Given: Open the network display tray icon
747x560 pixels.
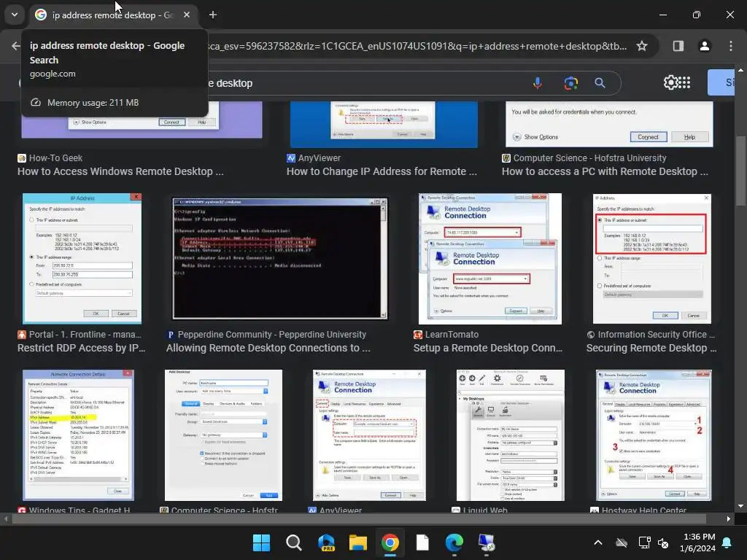Looking at the screenshot, I should (x=644, y=542).
